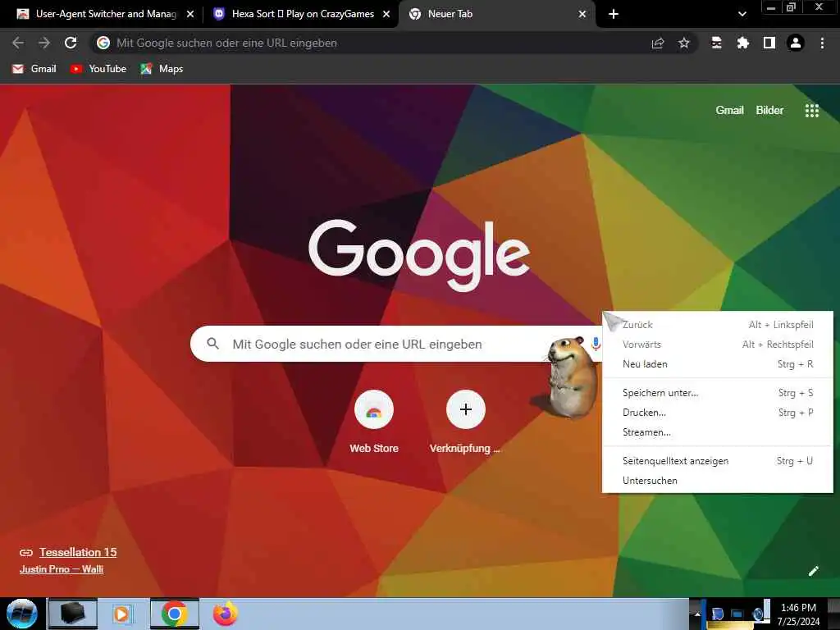Screen dimensions: 840x630
Task: Click the forward navigation arrow
Action: (44, 43)
